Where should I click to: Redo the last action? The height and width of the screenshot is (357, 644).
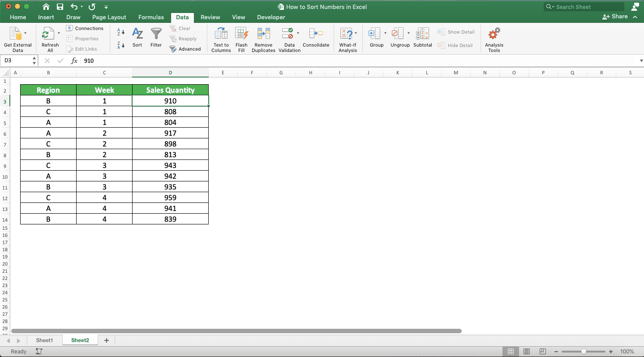[x=92, y=7]
